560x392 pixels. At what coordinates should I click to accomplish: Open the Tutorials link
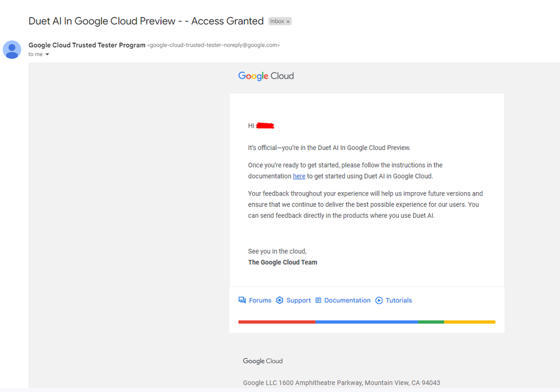pyautogui.click(x=399, y=300)
